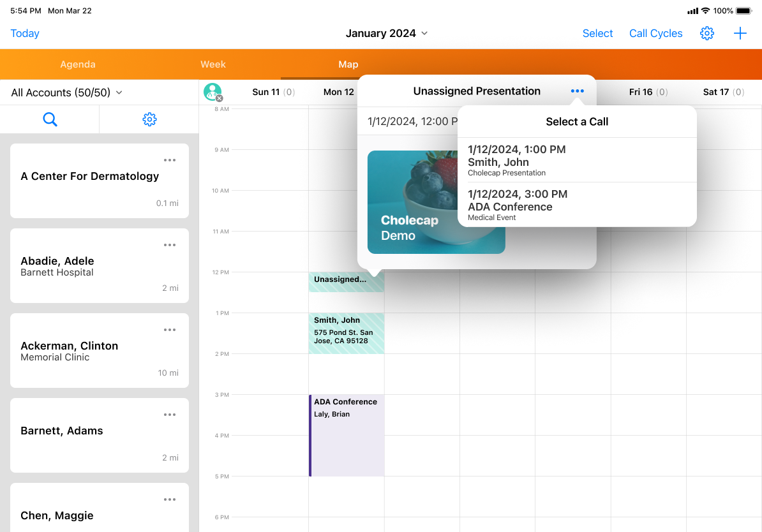This screenshot has height=532, width=762.
Task: Open calendar settings gear in top bar
Action: click(x=707, y=34)
